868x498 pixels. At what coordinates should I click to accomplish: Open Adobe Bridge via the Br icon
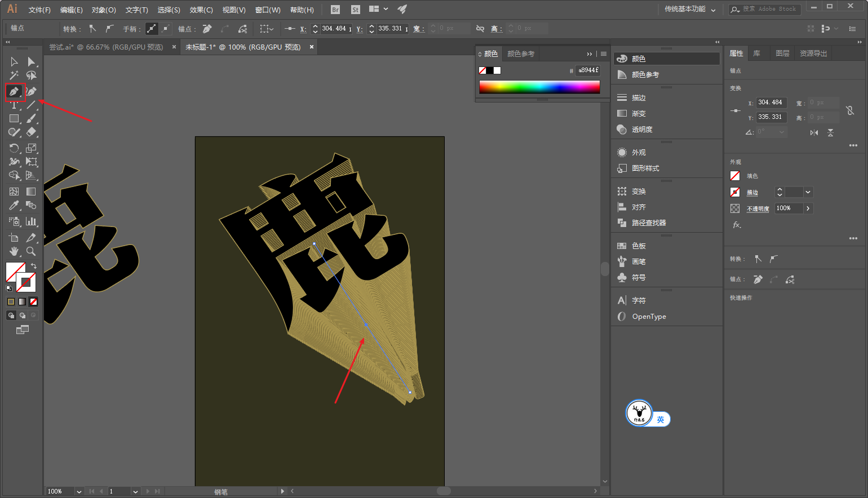[335, 10]
